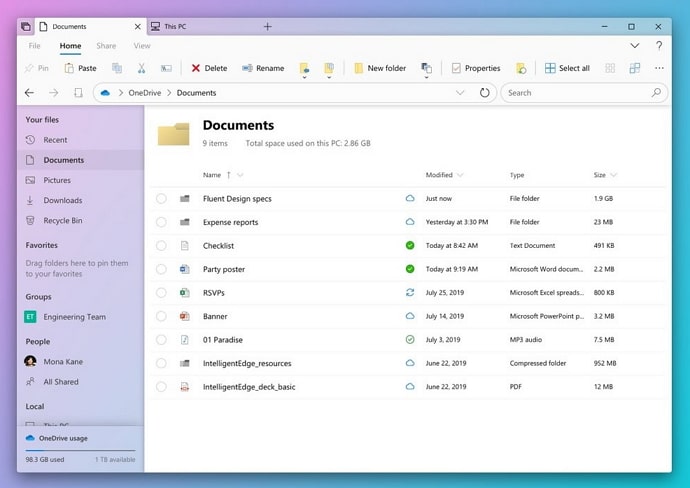The height and width of the screenshot is (488, 690).
Task: Click the Delete button
Action: (x=209, y=68)
